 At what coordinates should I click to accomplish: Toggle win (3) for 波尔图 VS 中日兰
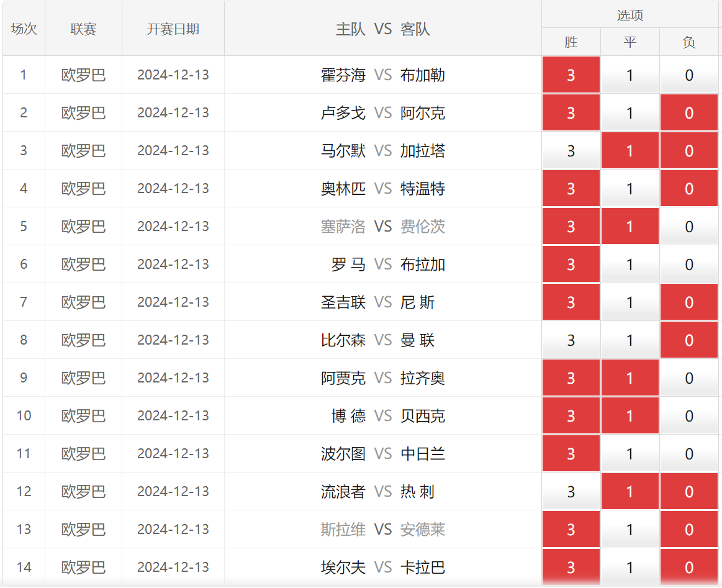tap(571, 453)
